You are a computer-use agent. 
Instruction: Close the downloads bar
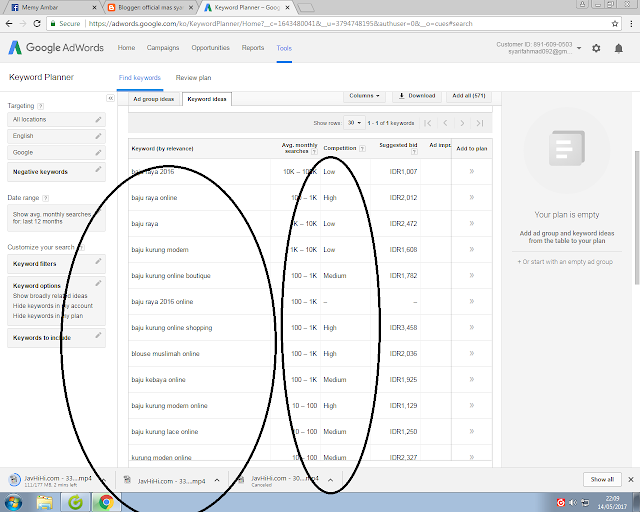point(631,479)
